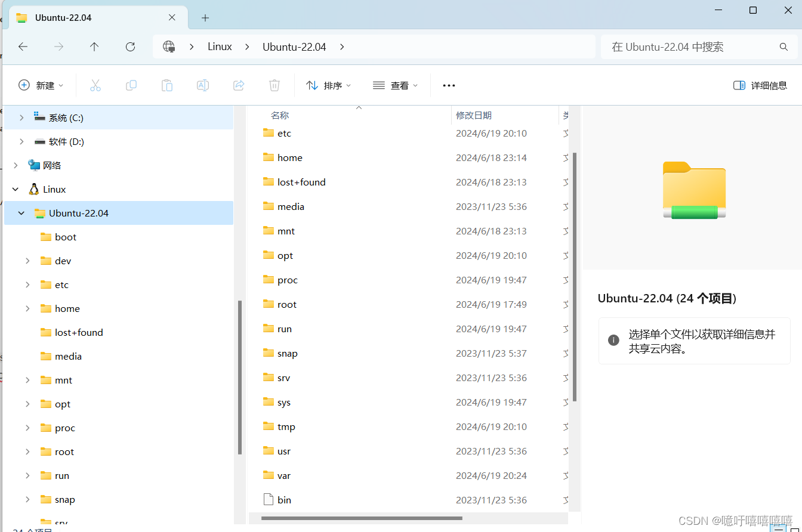802x532 pixels.
Task: Click the Share icon in toolbar
Action: point(239,85)
